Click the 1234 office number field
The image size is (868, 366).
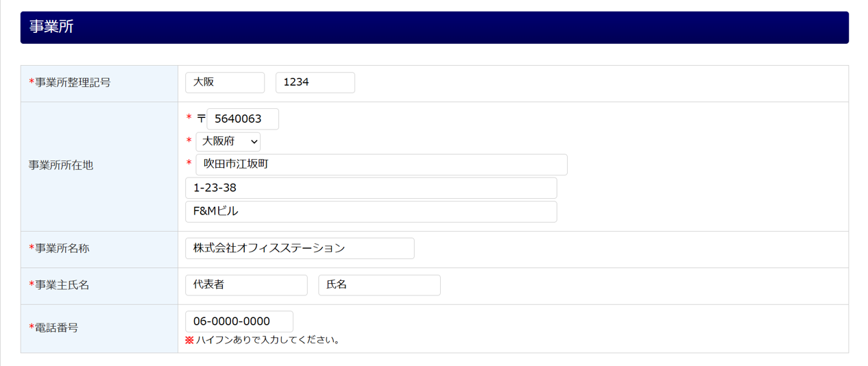[315, 82]
